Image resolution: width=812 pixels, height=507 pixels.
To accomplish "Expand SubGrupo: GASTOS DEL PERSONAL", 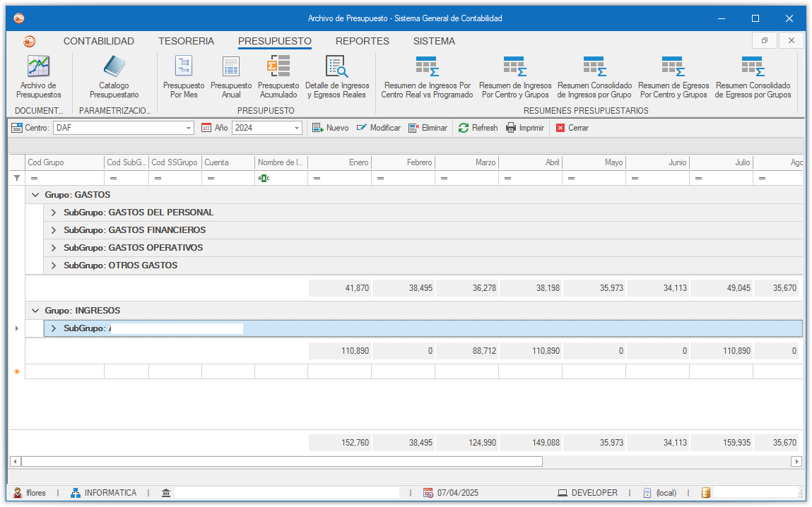I will click(x=53, y=213).
